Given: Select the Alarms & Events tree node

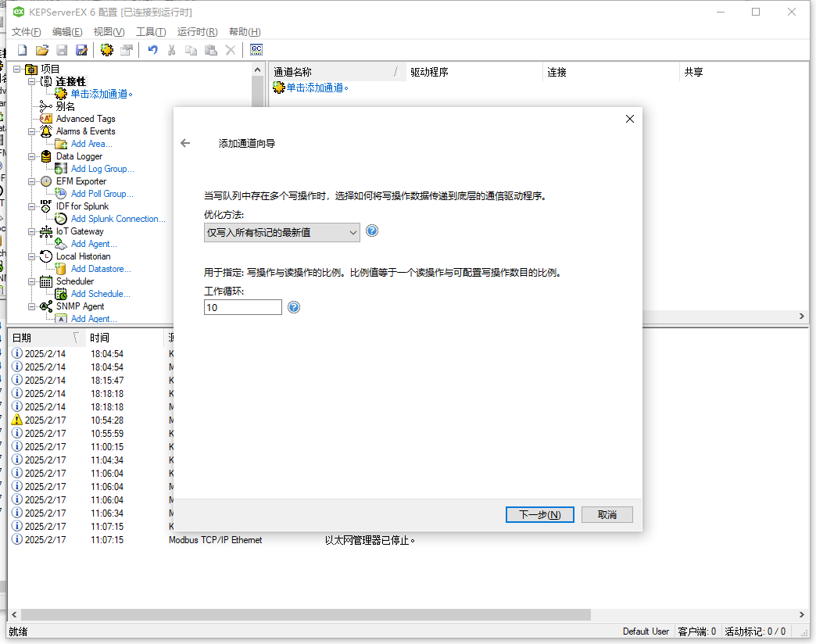Looking at the screenshot, I should 85,131.
